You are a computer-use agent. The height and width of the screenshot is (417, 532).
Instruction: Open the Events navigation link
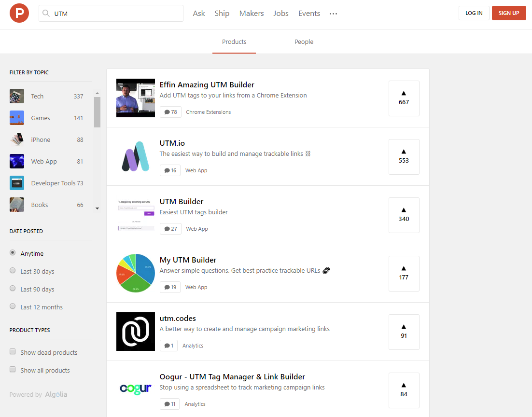[x=309, y=13]
